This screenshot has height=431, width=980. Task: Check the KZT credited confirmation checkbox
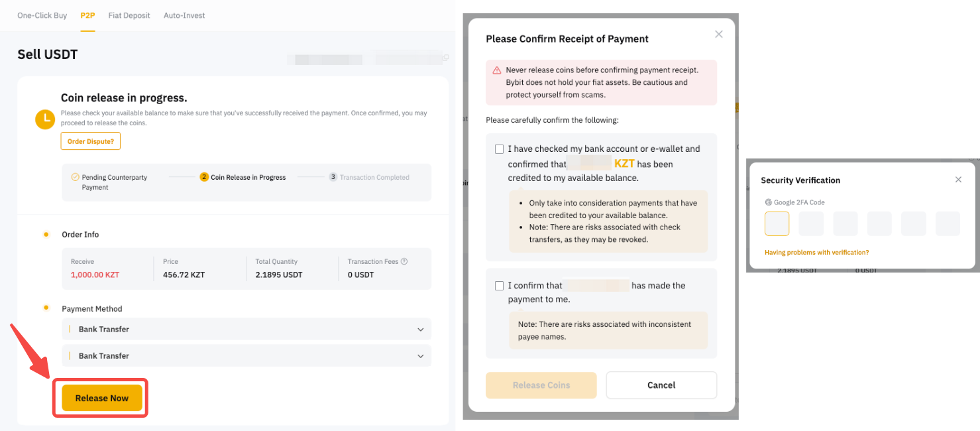pyautogui.click(x=499, y=149)
